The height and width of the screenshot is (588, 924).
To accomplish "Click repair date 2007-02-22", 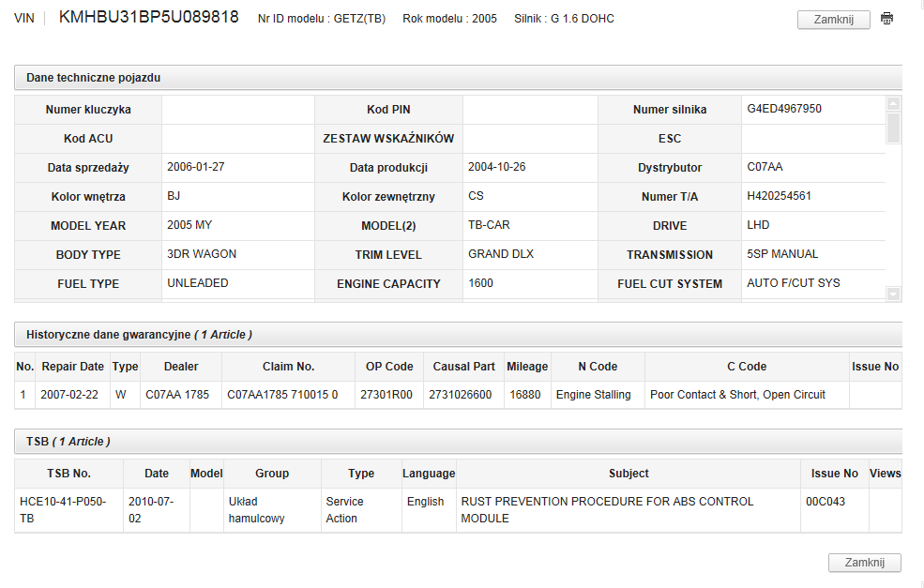I will [x=69, y=395].
